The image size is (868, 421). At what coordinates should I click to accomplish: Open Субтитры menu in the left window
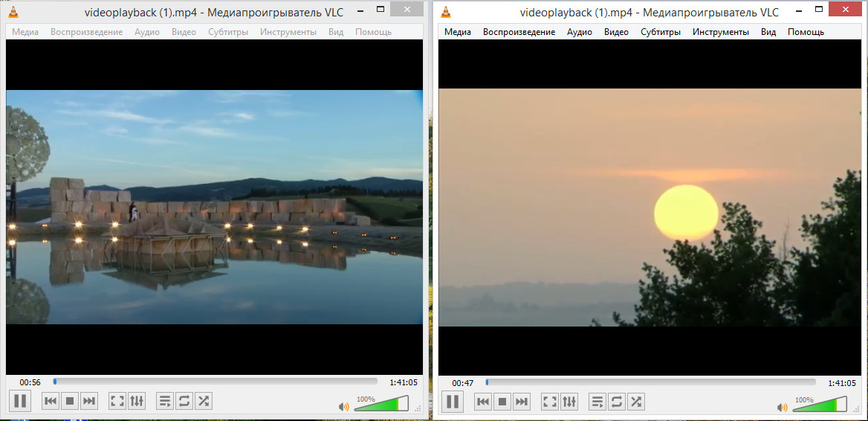point(228,32)
